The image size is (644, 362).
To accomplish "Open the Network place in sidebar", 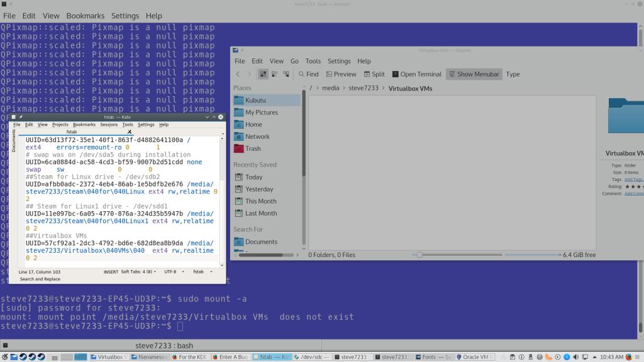I will (257, 136).
